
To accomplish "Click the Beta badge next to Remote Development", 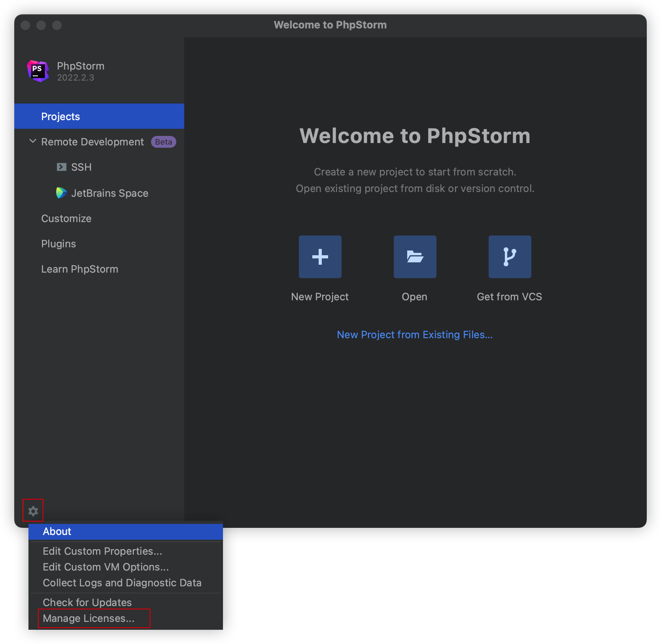I will (x=163, y=142).
